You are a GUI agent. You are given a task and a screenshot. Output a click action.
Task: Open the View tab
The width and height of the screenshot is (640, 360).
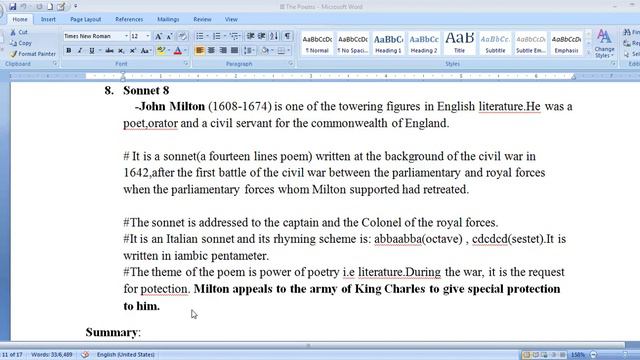coord(231,20)
